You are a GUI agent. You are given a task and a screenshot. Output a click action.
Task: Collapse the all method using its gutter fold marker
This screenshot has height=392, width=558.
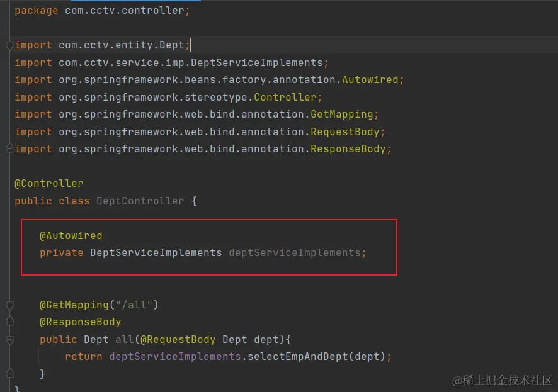[10, 340]
